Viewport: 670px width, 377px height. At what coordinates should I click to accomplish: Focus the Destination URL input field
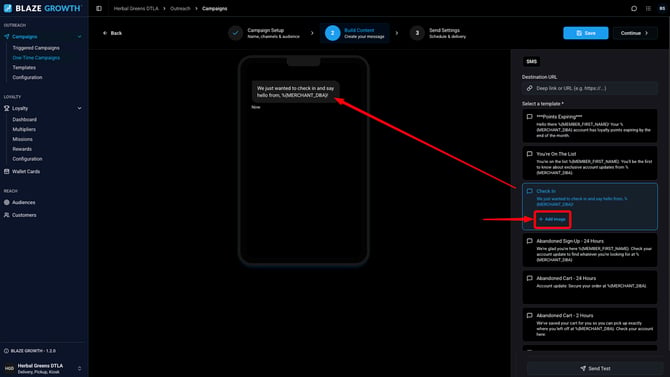coord(590,88)
